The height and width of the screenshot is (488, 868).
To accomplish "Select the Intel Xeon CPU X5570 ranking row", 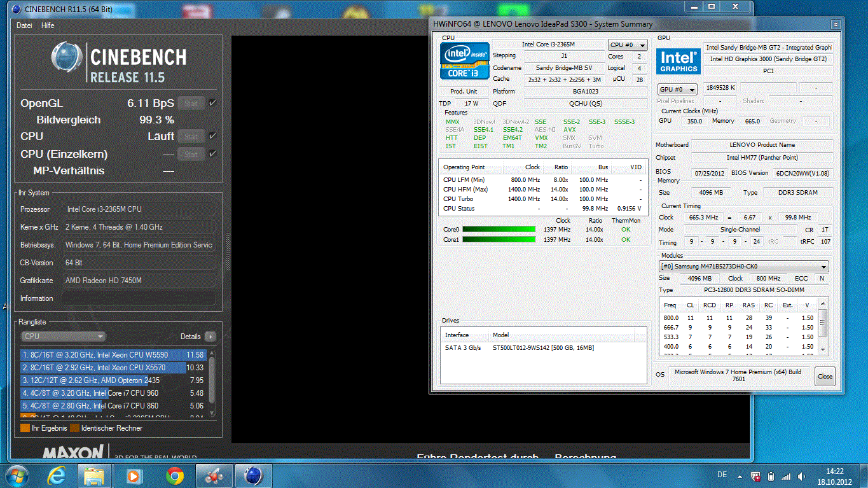I will click(x=113, y=368).
